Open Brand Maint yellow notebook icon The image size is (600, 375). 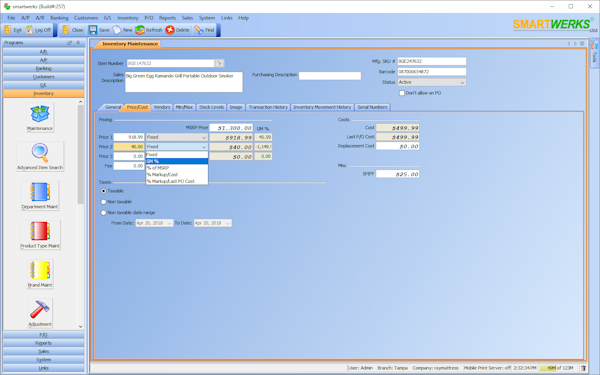(40, 270)
